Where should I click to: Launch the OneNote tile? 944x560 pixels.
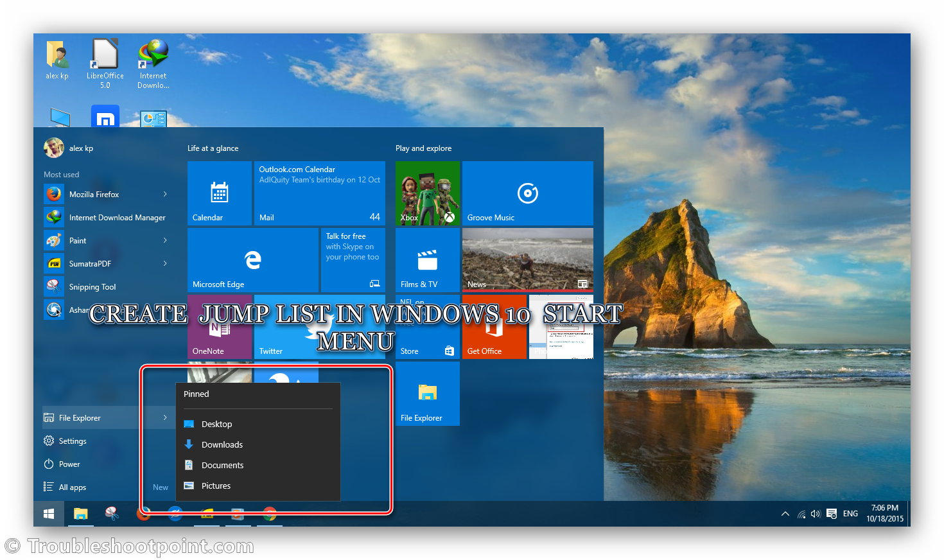(x=220, y=327)
